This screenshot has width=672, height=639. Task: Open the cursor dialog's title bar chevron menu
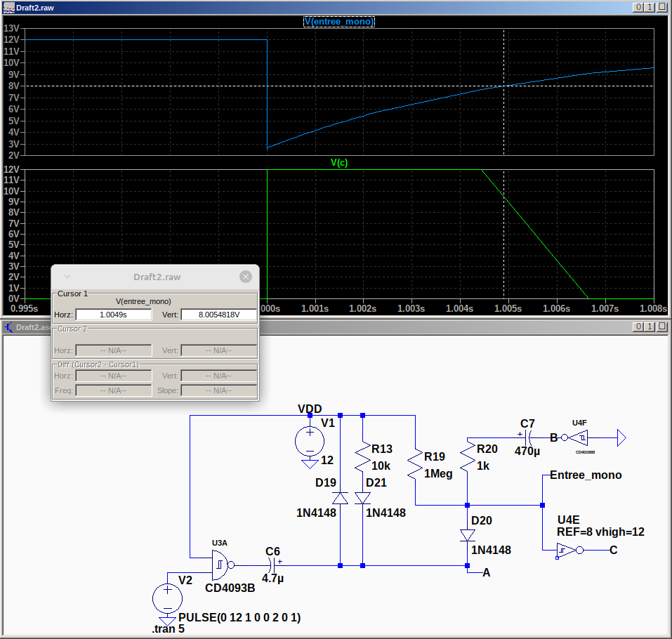point(67,277)
